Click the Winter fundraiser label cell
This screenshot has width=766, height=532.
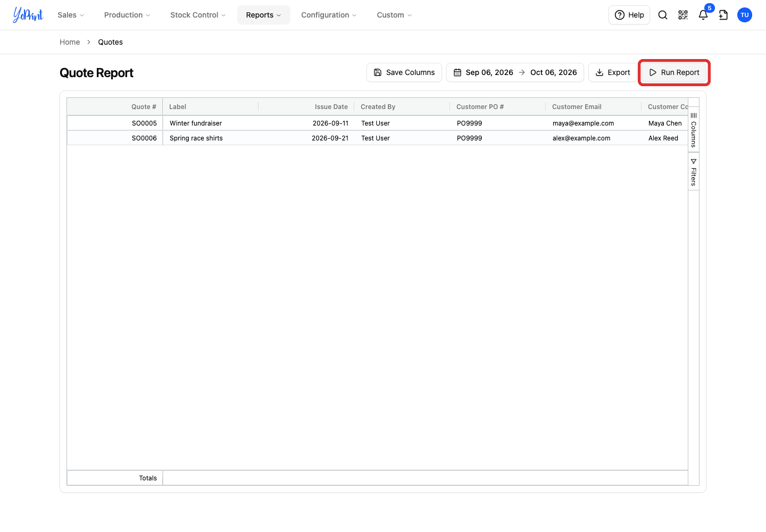(211, 123)
